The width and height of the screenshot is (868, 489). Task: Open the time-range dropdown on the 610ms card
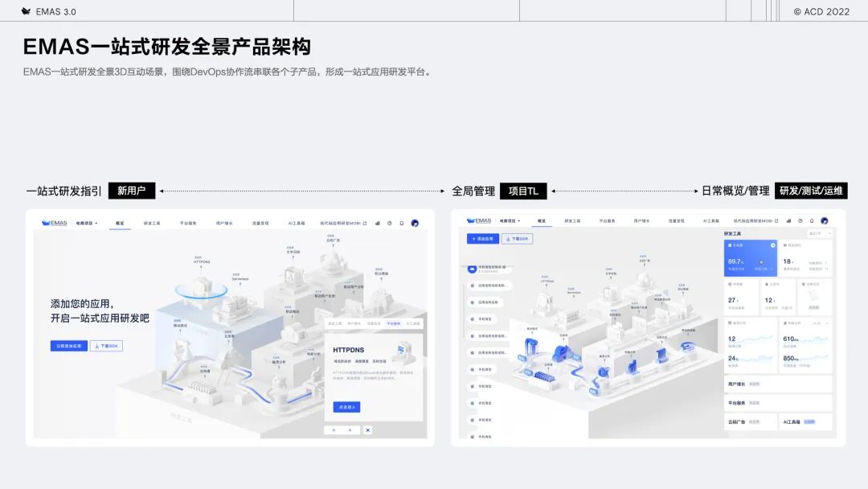[821, 323]
